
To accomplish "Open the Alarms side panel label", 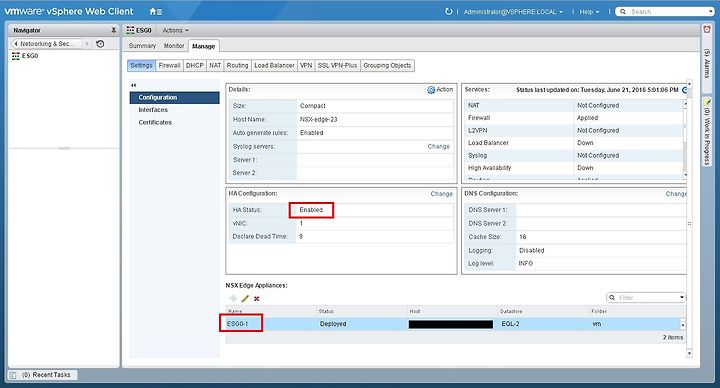I will click(x=707, y=62).
